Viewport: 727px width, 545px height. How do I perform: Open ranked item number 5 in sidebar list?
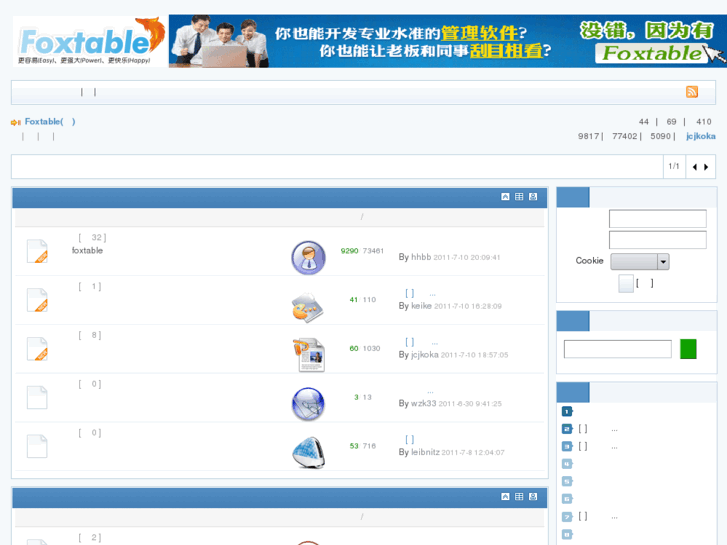567,481
